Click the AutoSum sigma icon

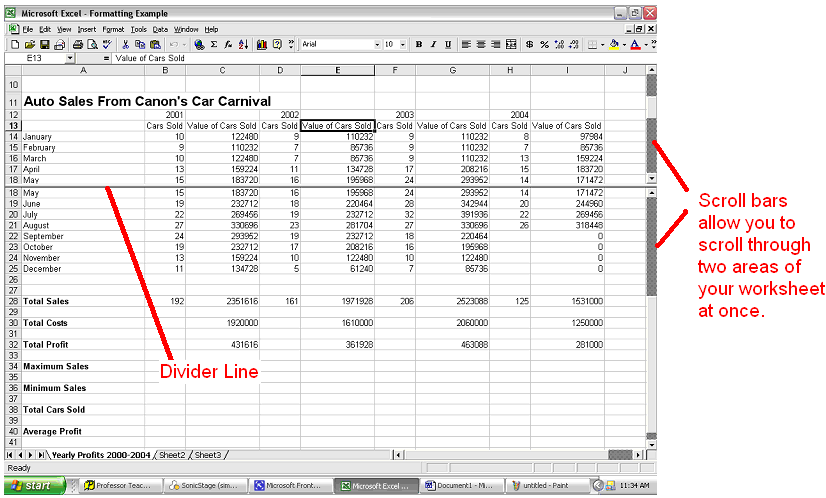(x=214, y=45)
